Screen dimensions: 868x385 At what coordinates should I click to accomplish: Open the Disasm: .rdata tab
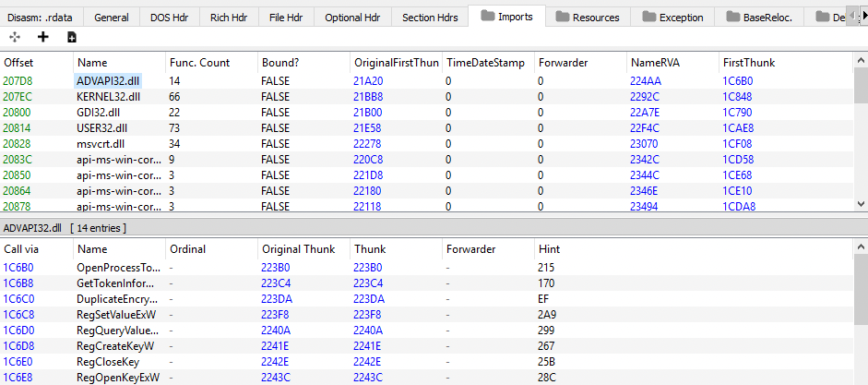pos(41,17)
